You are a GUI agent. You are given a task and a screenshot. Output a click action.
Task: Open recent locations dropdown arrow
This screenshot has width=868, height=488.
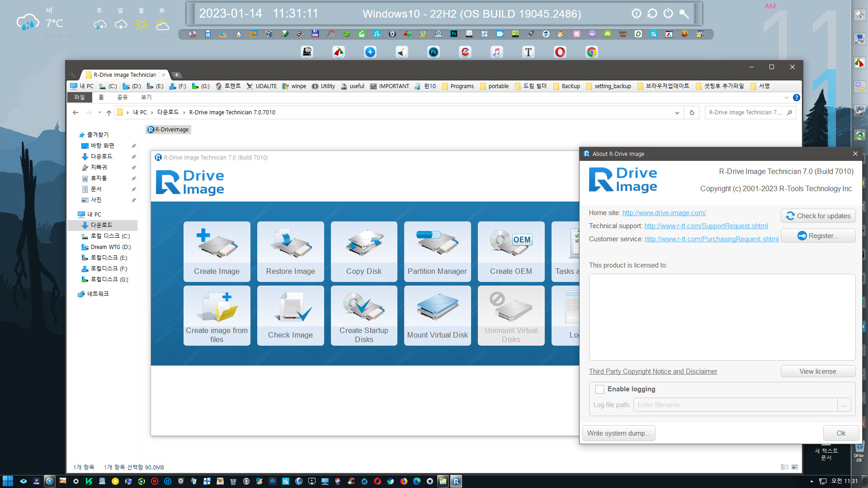tap(99, 113)
